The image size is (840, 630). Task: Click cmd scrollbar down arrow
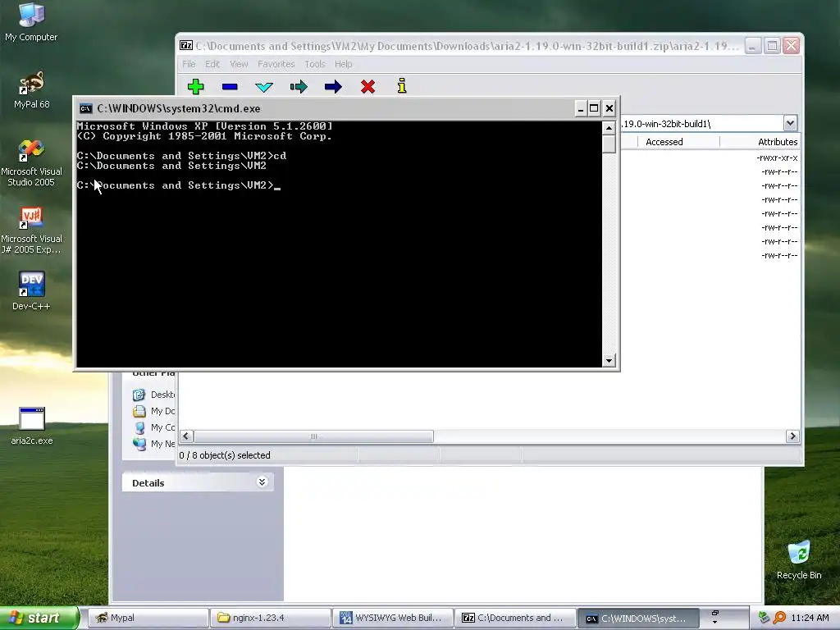[x=609, y=361]
